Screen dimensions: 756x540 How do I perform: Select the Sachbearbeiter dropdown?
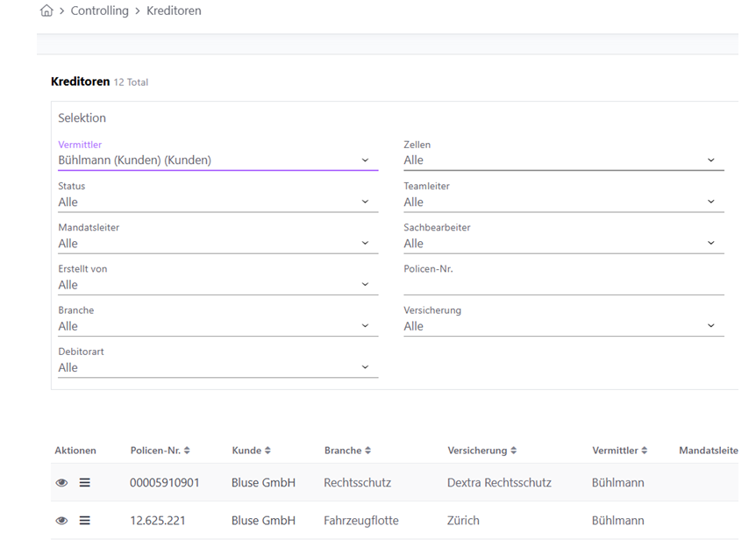[x=563, y=244]
